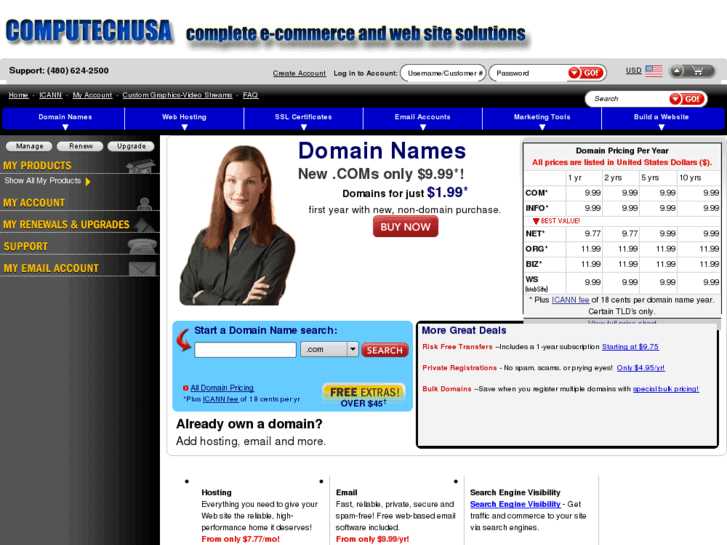Open the FAQ link
727x545 pixels.
[x=250, y=95]
